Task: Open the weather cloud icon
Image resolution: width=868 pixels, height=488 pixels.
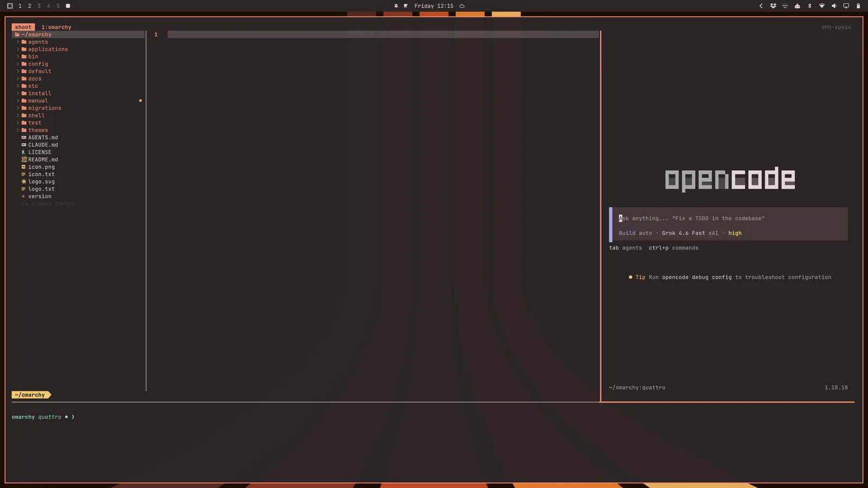Action: (462, 6)
